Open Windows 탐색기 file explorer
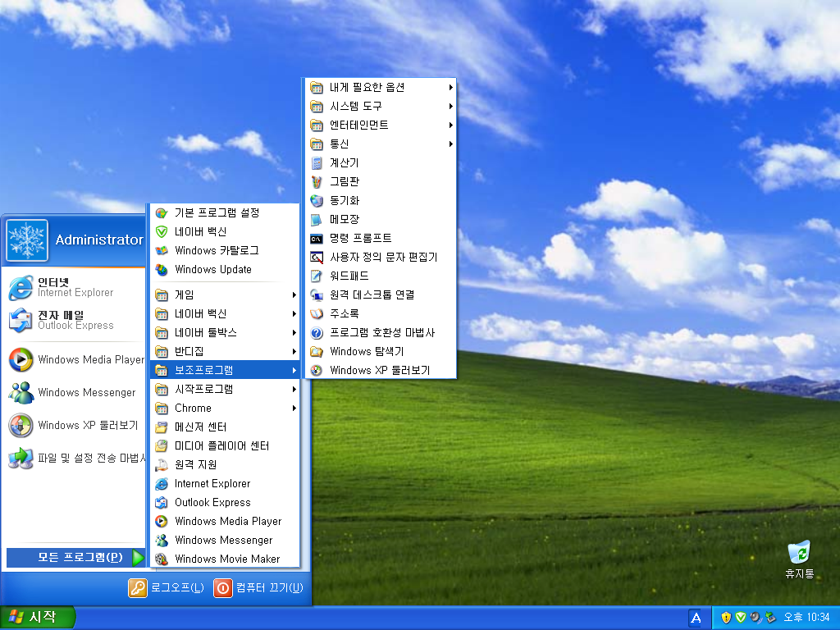 (366, 351)
